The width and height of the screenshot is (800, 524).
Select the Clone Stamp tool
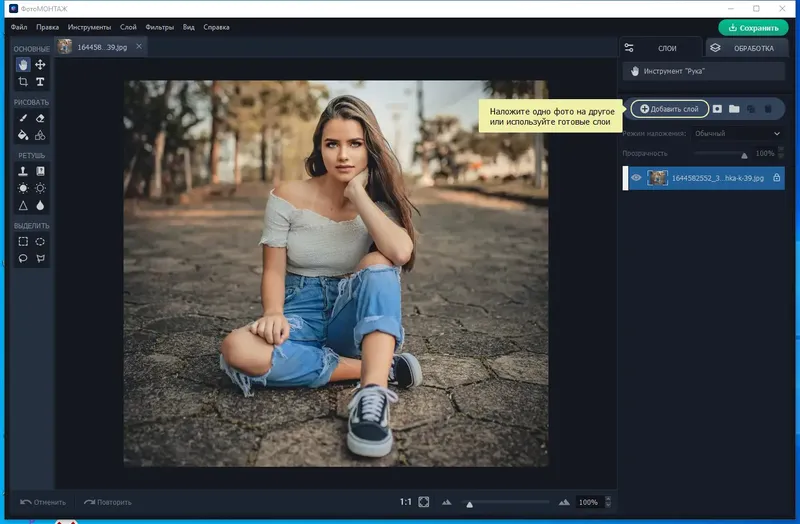point(23,171)
